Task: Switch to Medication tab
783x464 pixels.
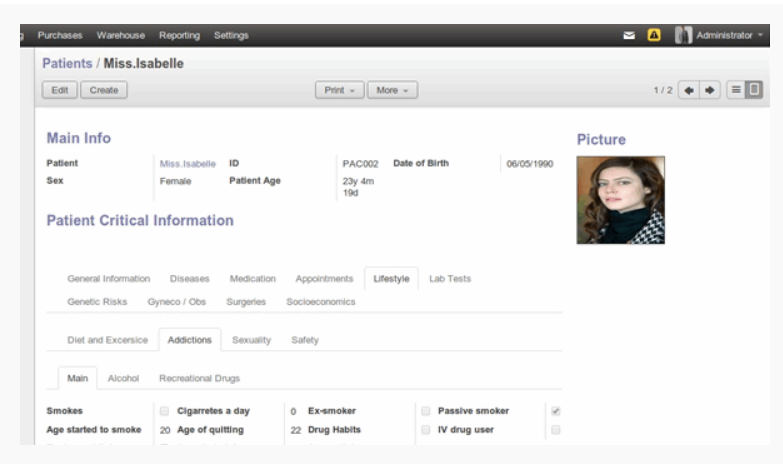Action: [253, 279]
